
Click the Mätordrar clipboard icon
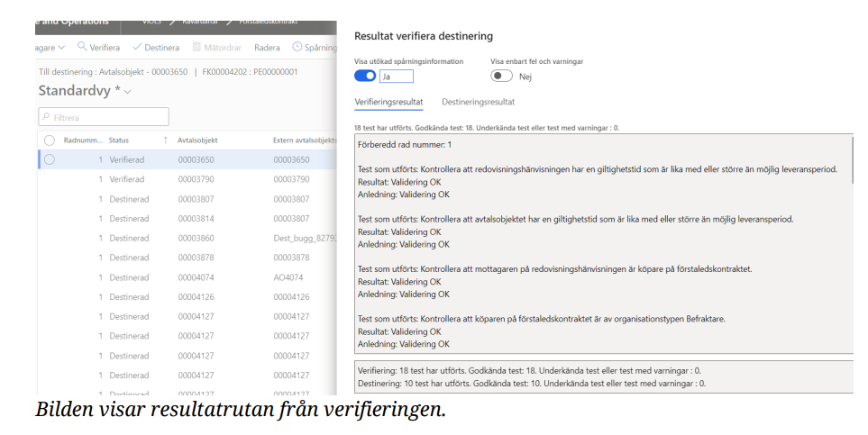point(197,47)
